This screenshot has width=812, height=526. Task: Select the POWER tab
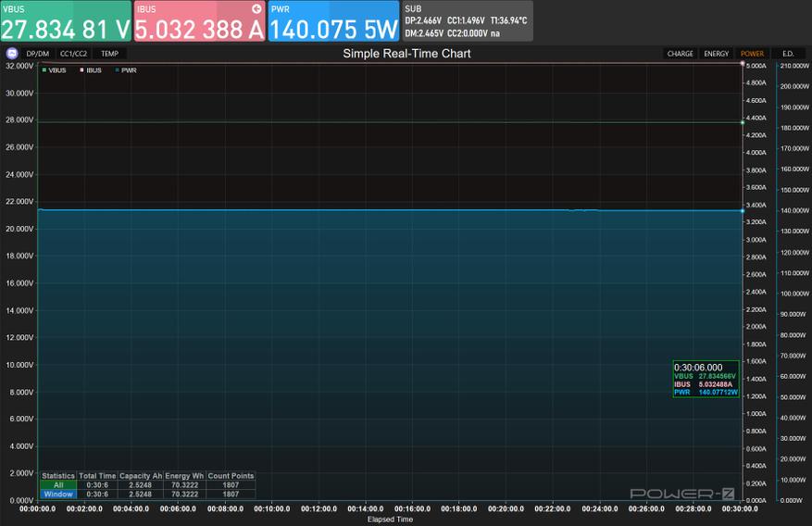[752, 54]
